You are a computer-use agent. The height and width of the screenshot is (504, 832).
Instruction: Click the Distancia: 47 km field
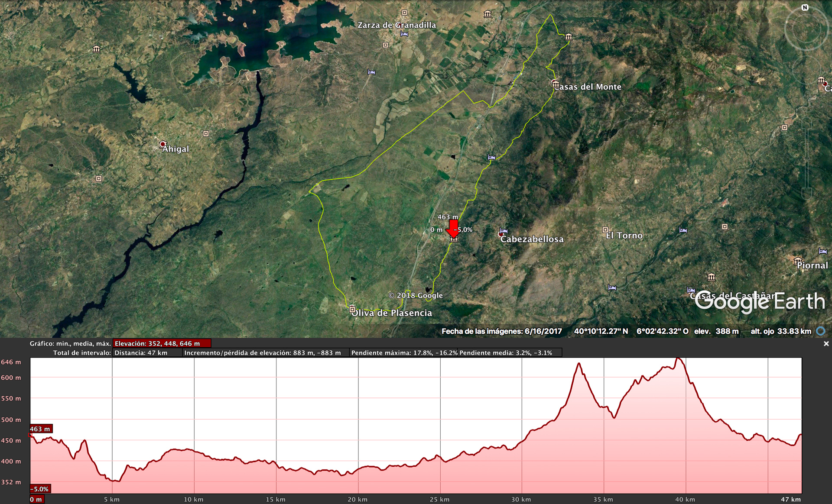147,352
